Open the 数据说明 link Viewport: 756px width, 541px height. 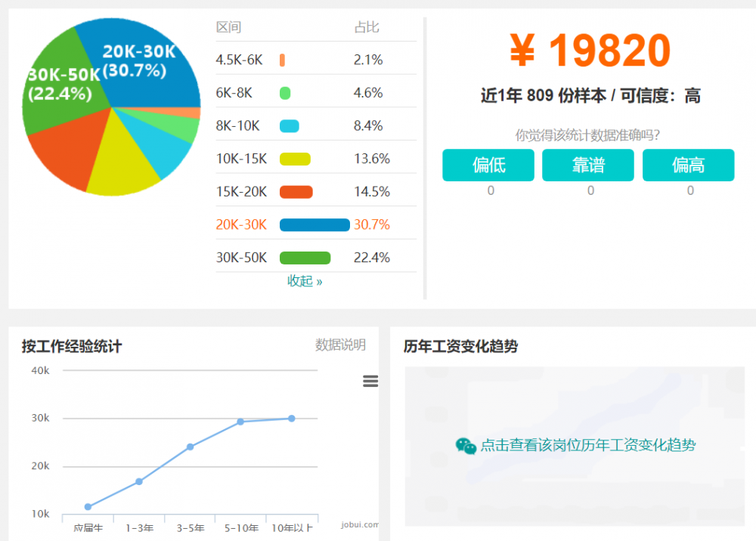tap(339, 345)
